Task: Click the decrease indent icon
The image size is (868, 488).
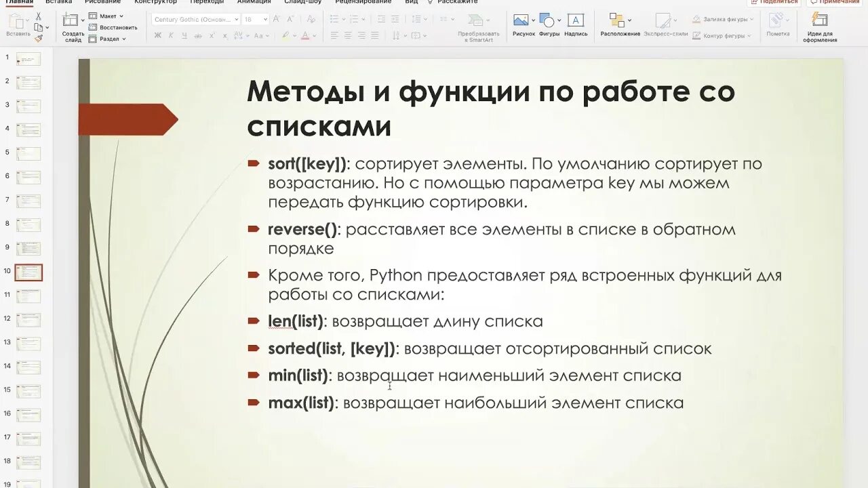Action: click(382, 20)
